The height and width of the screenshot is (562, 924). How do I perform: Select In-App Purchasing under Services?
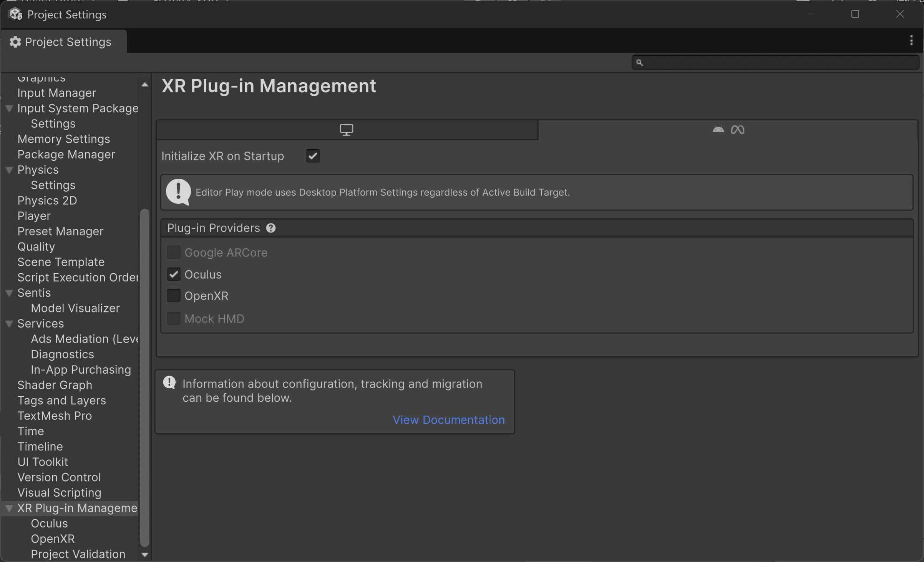point(81,370)
